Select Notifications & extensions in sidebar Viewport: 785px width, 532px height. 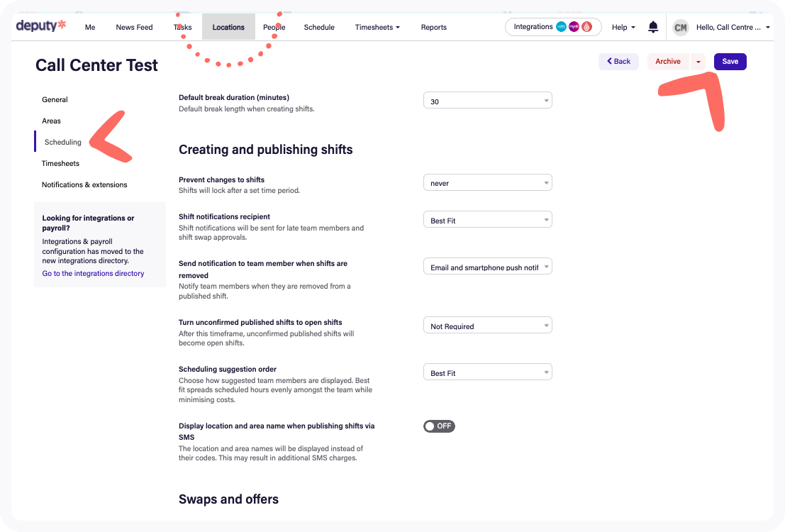(x=84, y=185)
